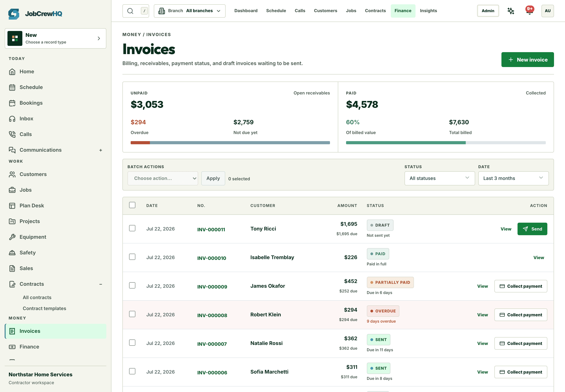Click the Safety hard hat icon
565x392 pixels.
(x=12, y=253)
